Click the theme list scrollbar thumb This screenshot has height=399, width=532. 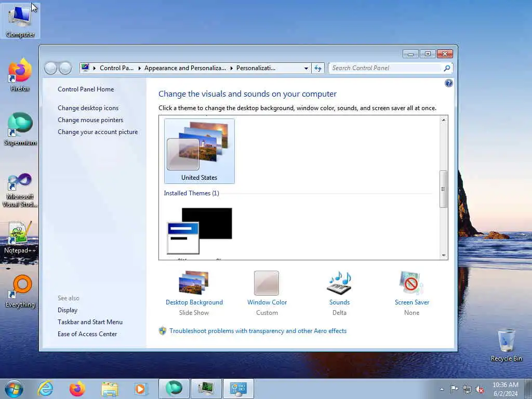[443, 189]
